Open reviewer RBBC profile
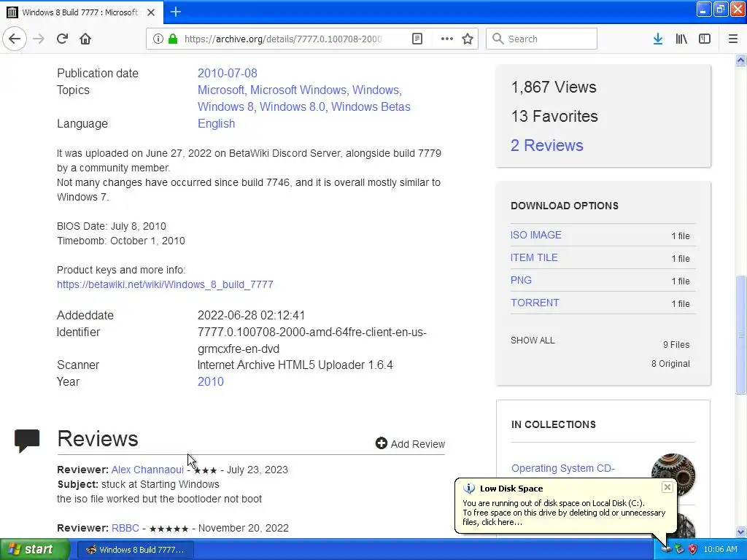The image size is (747, 560). click(x=125, y=528)
